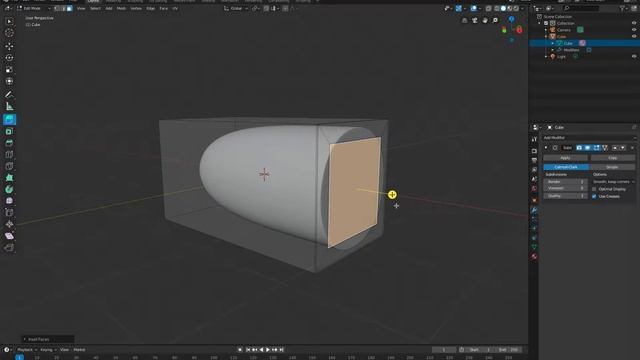Select the Edge Slide tool
Screen dimensions: 640x360
(x=9, y=213)
